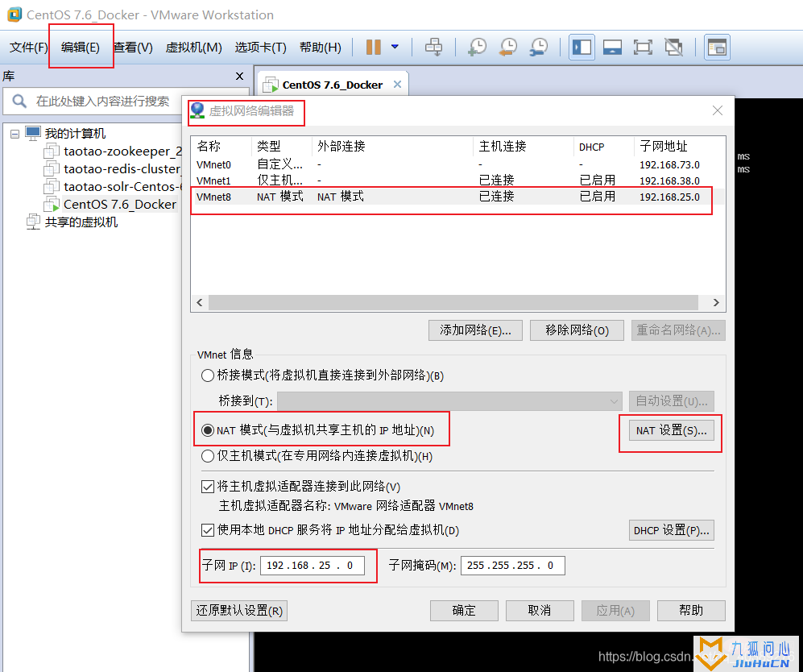Viewport: 803px width, 672px height.
Task: Click the 添加网络(E)... button
Action: click(x=475, y=330)
